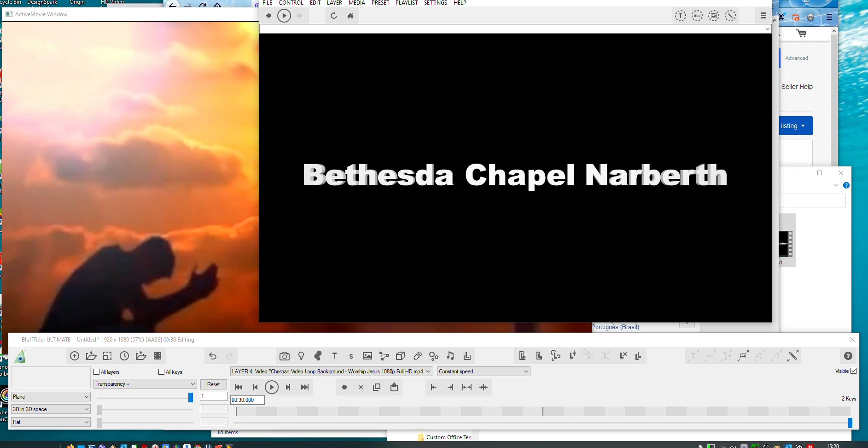Click the Seller Help link

tap(797, 87)
